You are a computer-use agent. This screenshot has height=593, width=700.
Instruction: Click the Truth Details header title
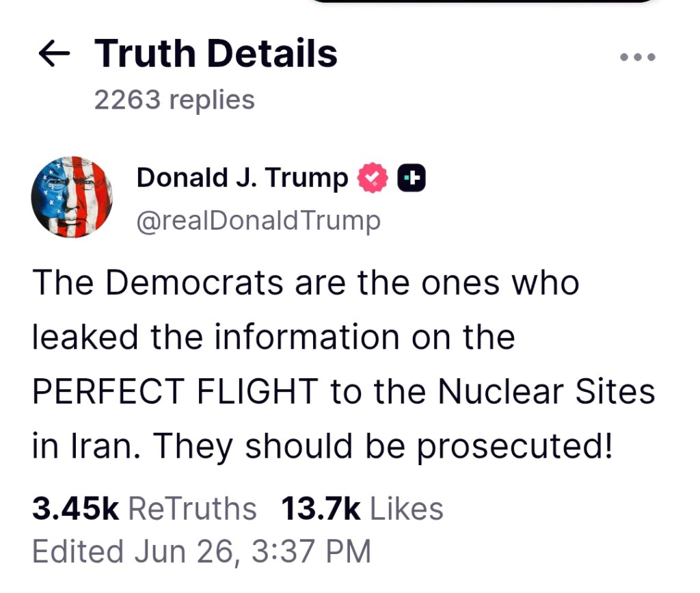coord(216,54)
